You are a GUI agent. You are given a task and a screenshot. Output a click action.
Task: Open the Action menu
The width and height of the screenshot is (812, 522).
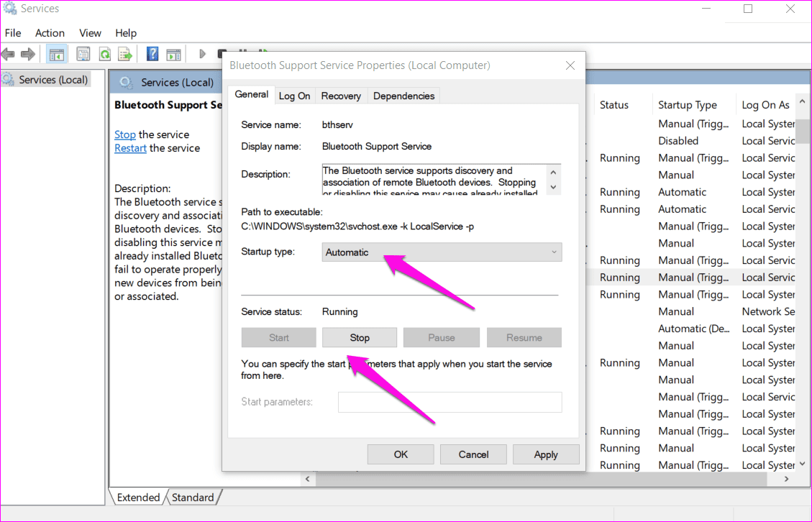coord(50,33)
